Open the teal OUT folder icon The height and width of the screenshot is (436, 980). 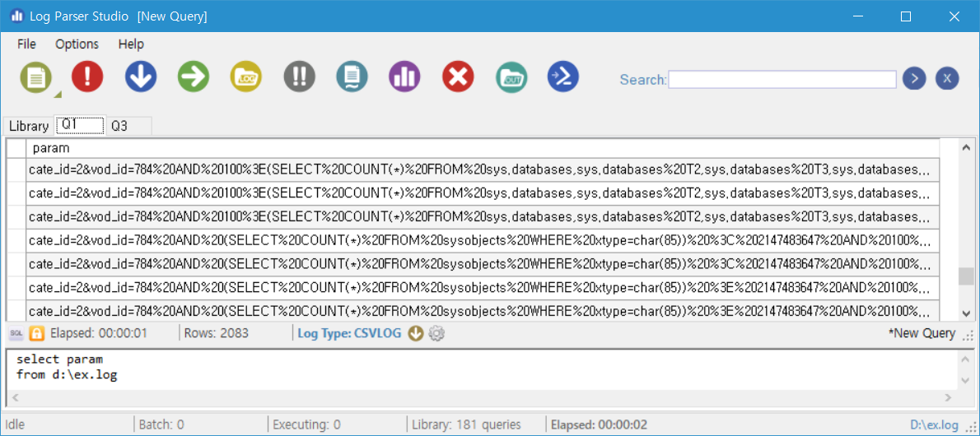511,77
